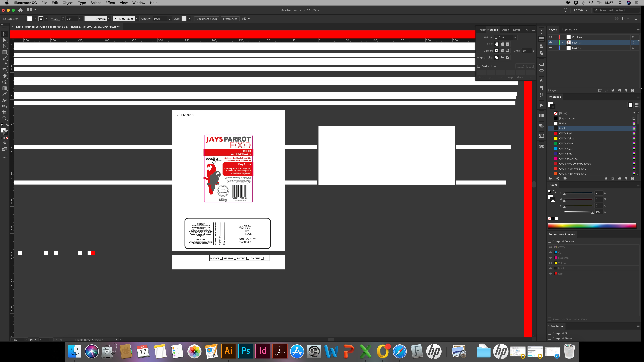Check the Overprint Fill option
Viewport: 644px width, 362px height.
[x=550, y=333]
